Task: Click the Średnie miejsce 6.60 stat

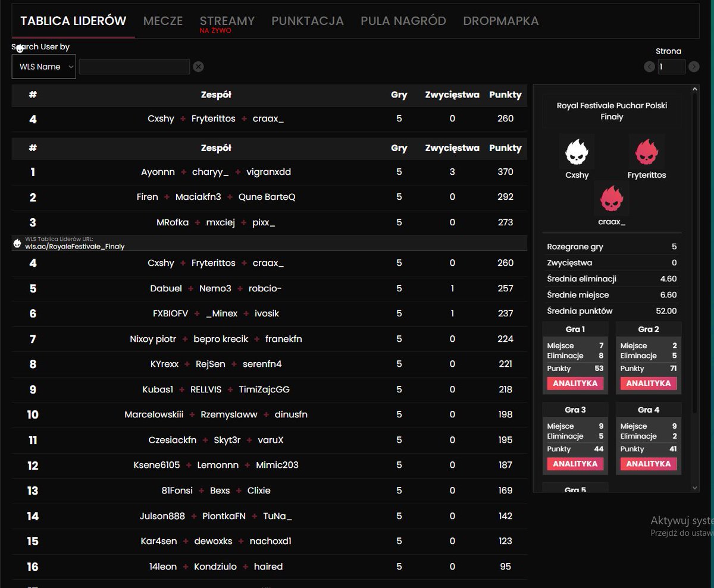Action: pyautogui.click(x=612, y=295)
